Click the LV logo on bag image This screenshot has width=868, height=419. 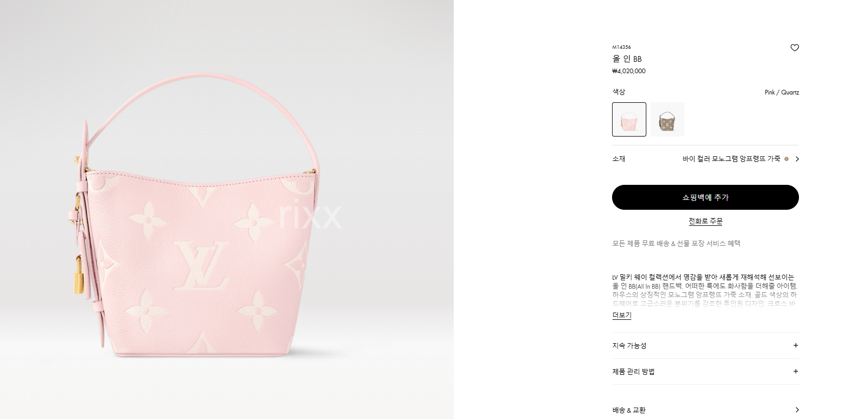tap(201, 266)
